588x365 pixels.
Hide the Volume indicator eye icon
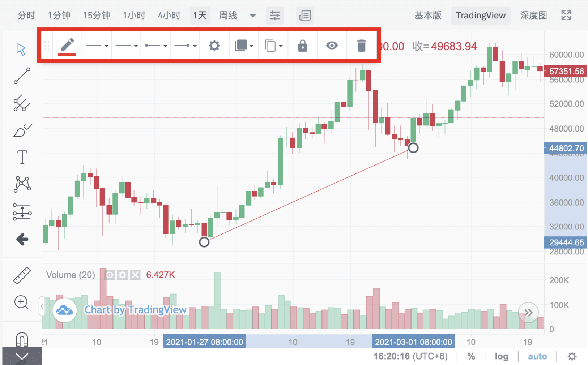(110, 275)
